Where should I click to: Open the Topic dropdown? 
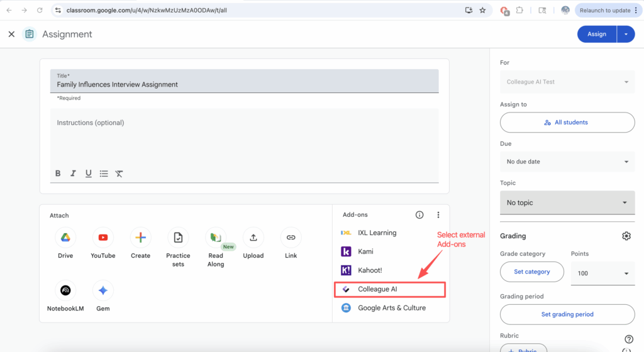pyautogui.click(x=567, y=202)
